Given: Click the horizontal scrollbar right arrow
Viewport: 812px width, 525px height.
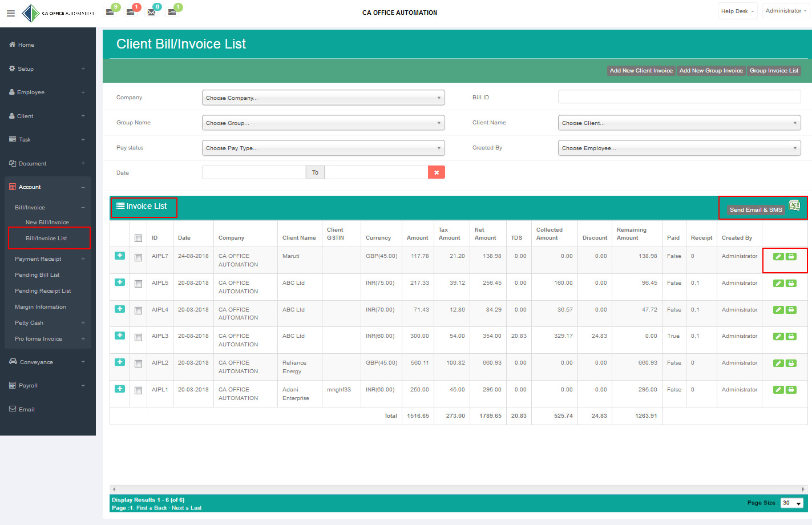Looking at the screenshot, I should coord(803,489).
